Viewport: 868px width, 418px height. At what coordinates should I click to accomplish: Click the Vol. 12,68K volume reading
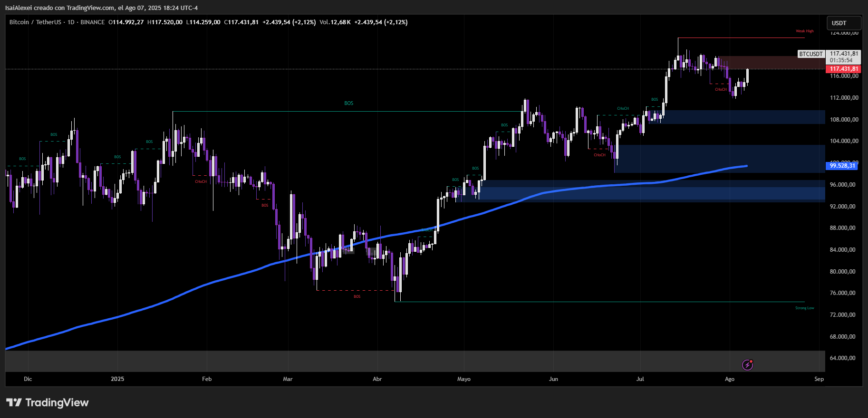(x=335, y=22)
